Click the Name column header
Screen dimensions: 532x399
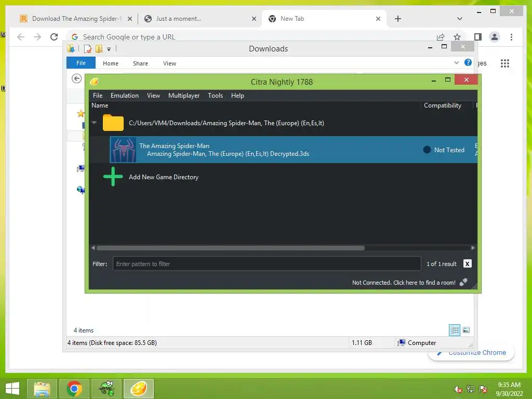pos(100,105)
